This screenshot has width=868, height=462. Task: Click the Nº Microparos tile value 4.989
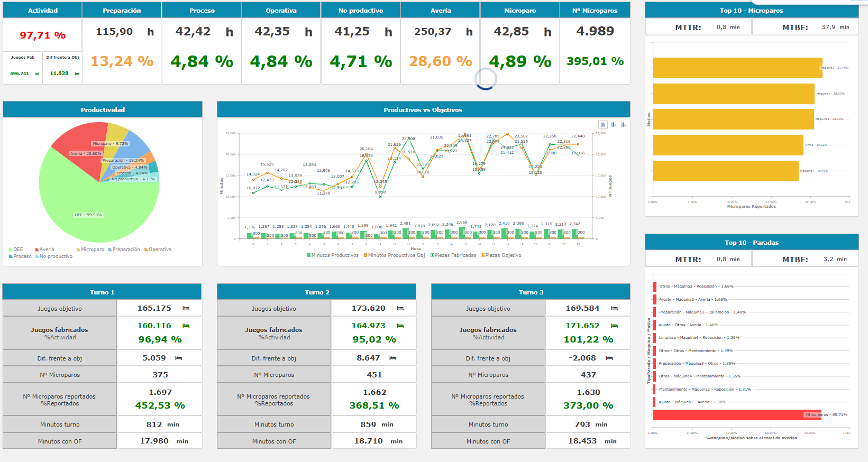point(595,32)
